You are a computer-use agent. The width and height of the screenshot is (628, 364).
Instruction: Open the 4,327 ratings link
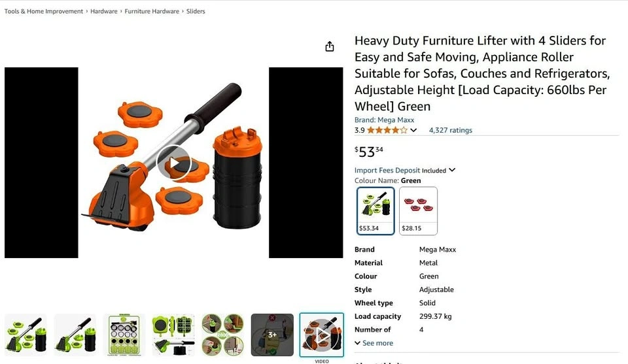[451, 130]
